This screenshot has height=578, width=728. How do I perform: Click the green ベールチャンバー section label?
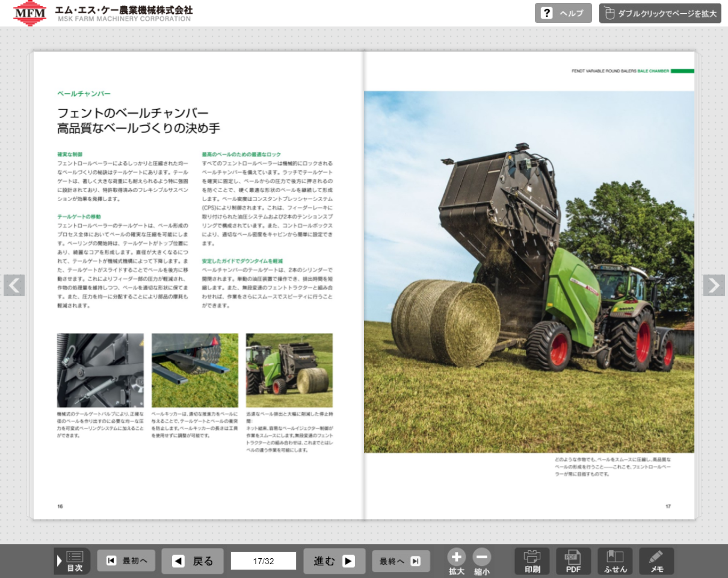point(84,94)
